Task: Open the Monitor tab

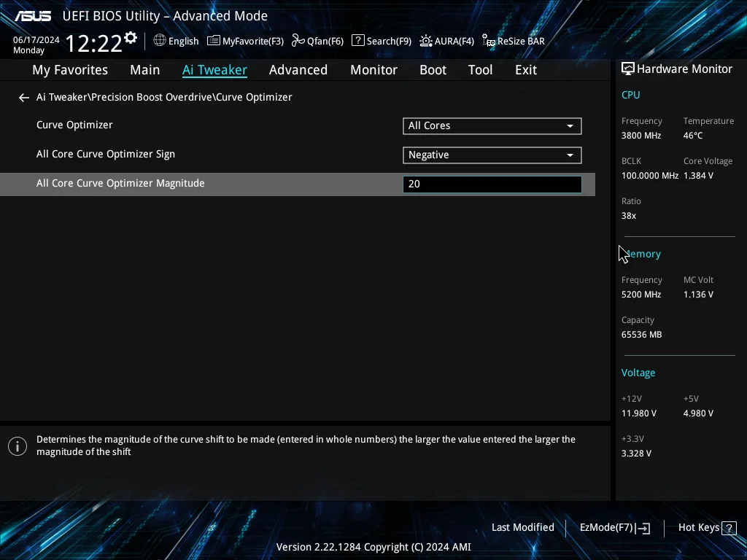Action: (374, 70)
